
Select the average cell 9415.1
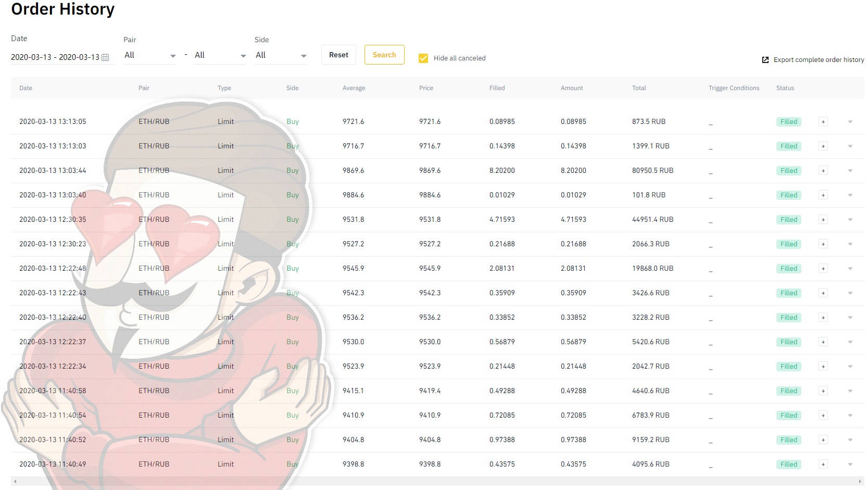point(354,391)
